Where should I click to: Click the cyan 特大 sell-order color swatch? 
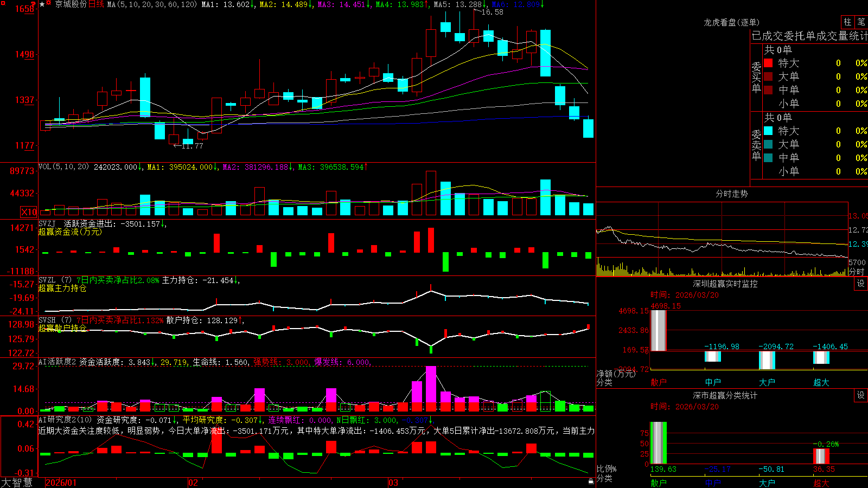click(768, 131)
